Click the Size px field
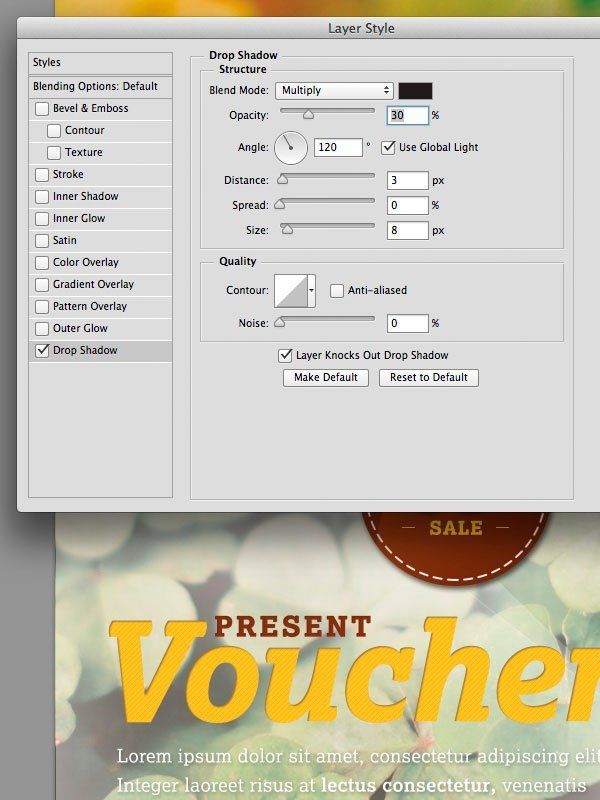The image size is (600, 800). (408, 230)
